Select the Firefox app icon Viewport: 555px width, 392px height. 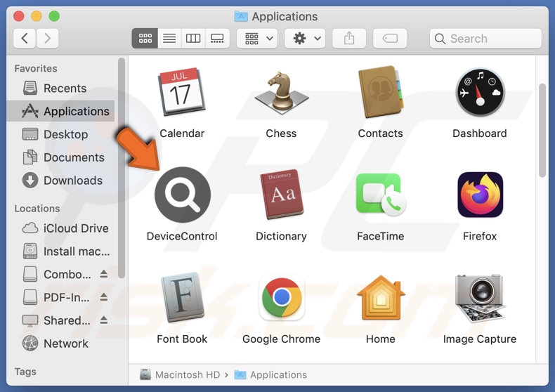point(480,195)
